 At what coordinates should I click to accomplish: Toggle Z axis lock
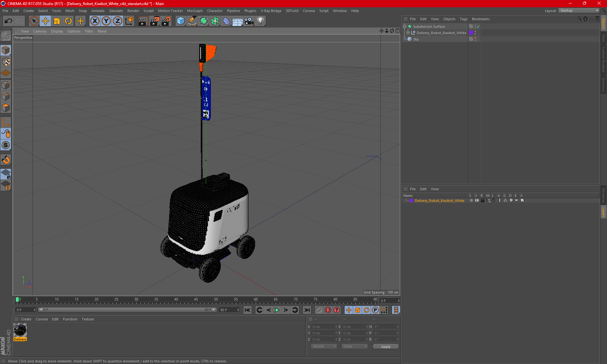point(118,21)
